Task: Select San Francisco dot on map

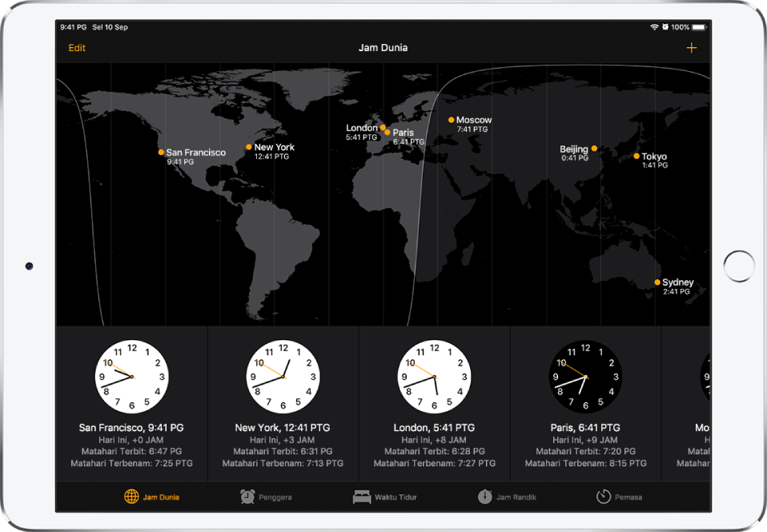Action: [x=161, y=152]
